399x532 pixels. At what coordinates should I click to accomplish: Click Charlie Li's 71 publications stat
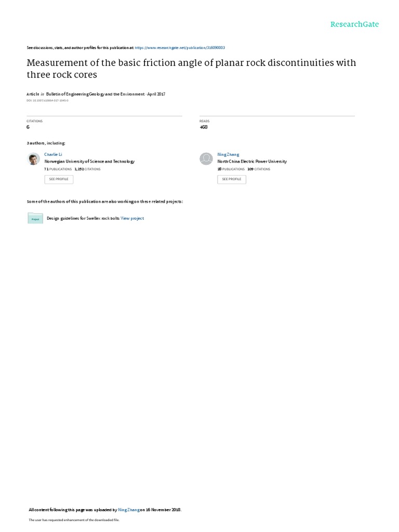[58, 169]
